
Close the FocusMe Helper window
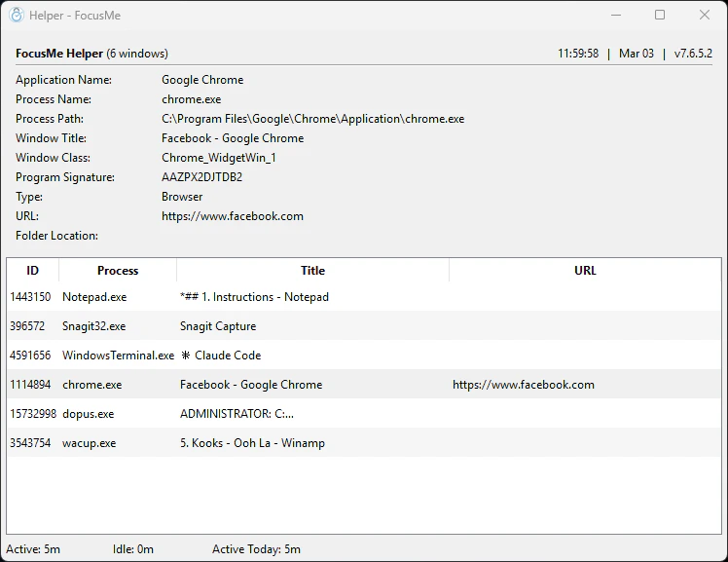point(705,15)
